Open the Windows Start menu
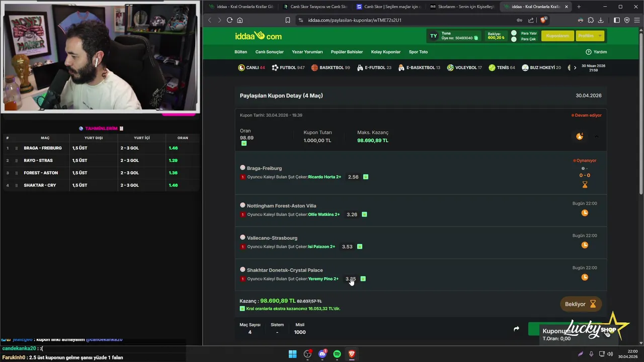The image size is (644, 362). point(292,354)
